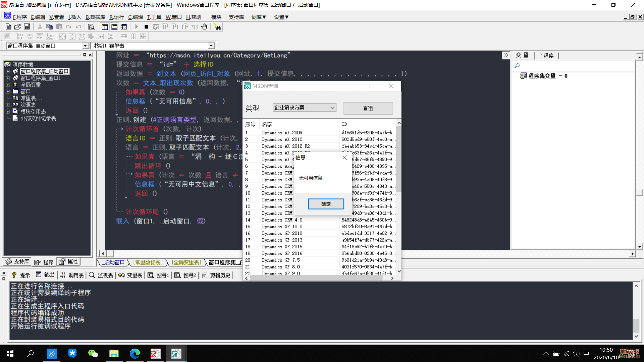Viewport: 644px width, 362px height.
Task: Expand the 窗口 folder tree node
Action: click(8, 92)
